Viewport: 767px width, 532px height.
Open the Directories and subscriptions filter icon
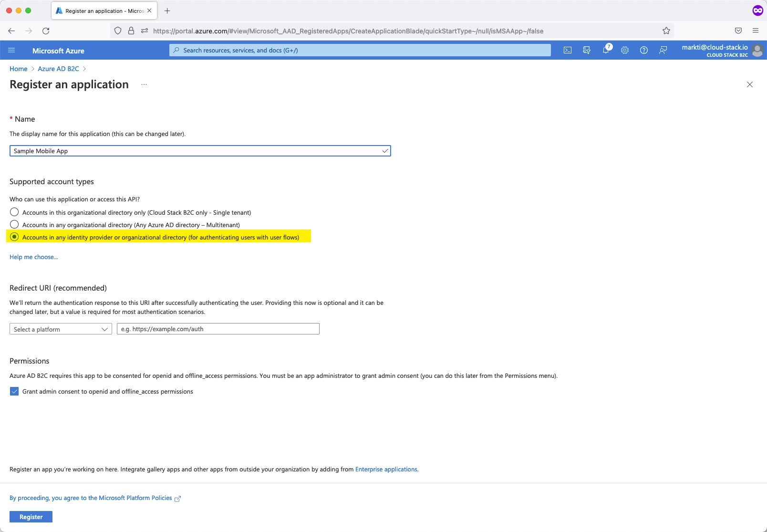pyautogui.click(x=587, y=50)
